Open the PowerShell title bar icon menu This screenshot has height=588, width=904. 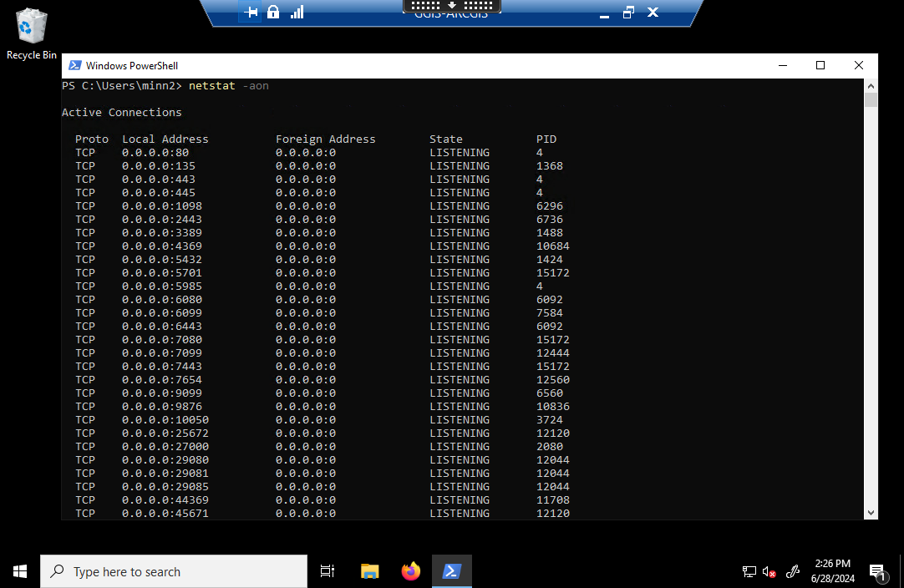[74, 66]
